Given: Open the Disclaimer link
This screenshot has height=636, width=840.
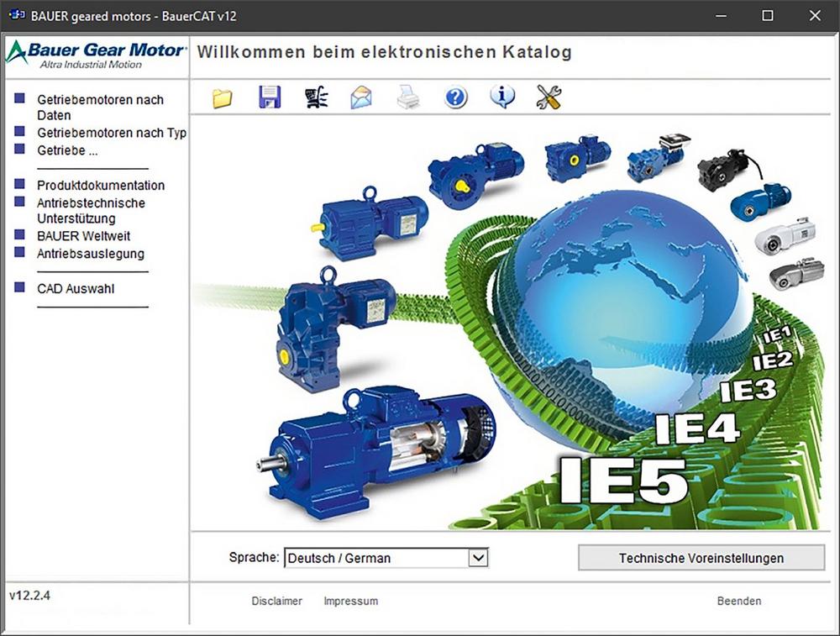Looking at the screenshot, I should click(276, 601).
